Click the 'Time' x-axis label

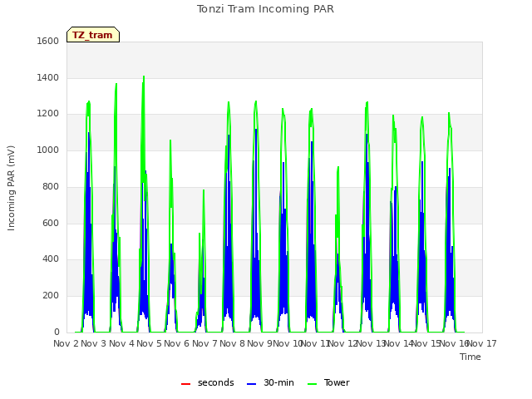(x=470, y=357)
